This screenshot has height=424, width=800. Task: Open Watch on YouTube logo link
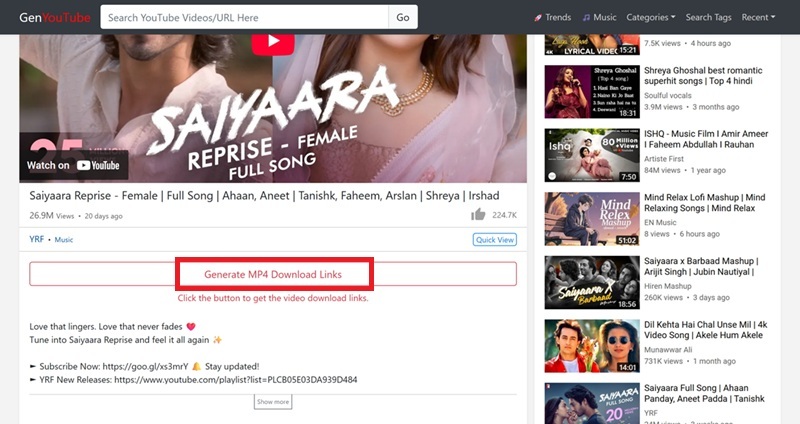pos(73,165)
